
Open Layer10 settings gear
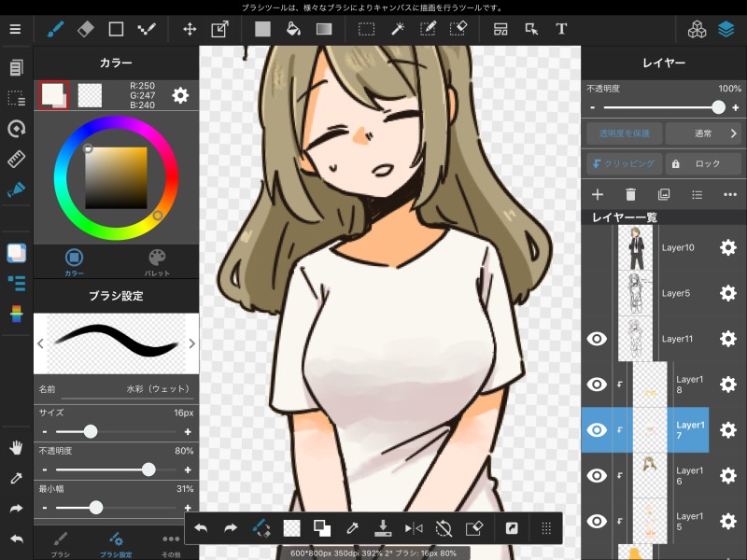(x=728, y=247)
